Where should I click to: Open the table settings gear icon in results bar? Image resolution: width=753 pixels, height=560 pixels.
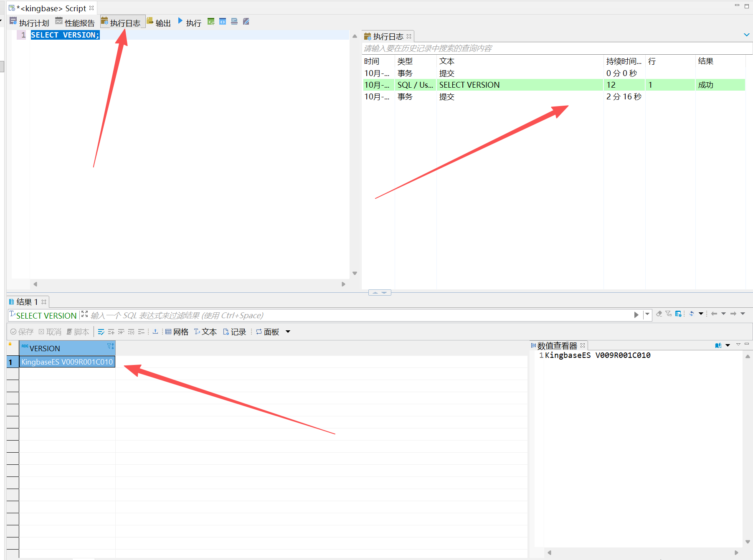678,314
